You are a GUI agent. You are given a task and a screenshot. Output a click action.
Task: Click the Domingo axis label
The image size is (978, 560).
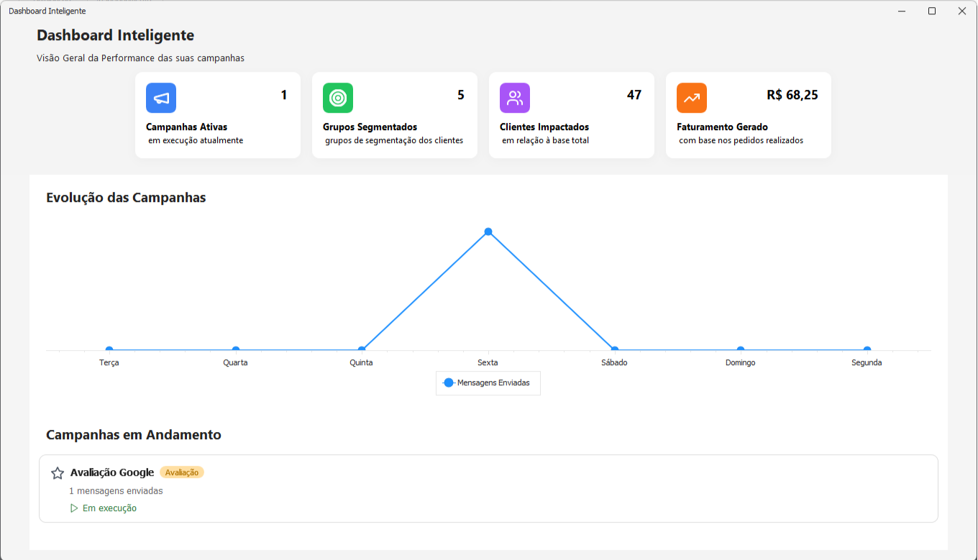coord(740,363)
